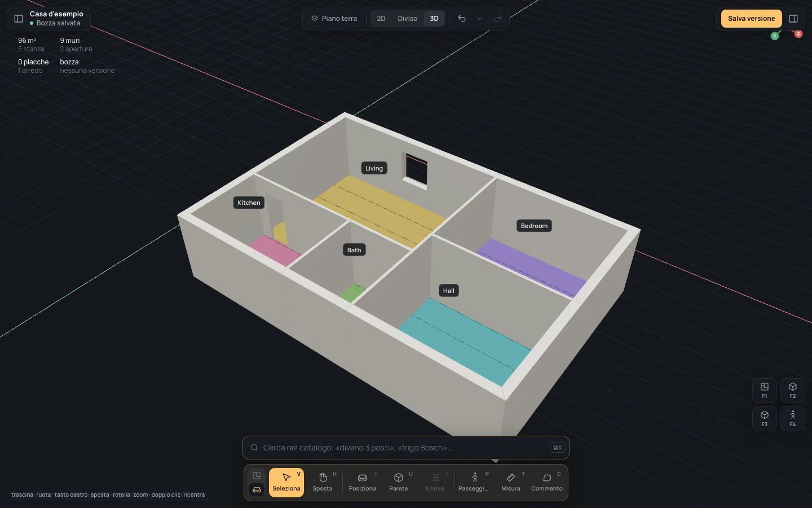This screenshot has height=508, width=812.
Task: Click the '96 m²' area statistic
Action: tap(27, 41)
